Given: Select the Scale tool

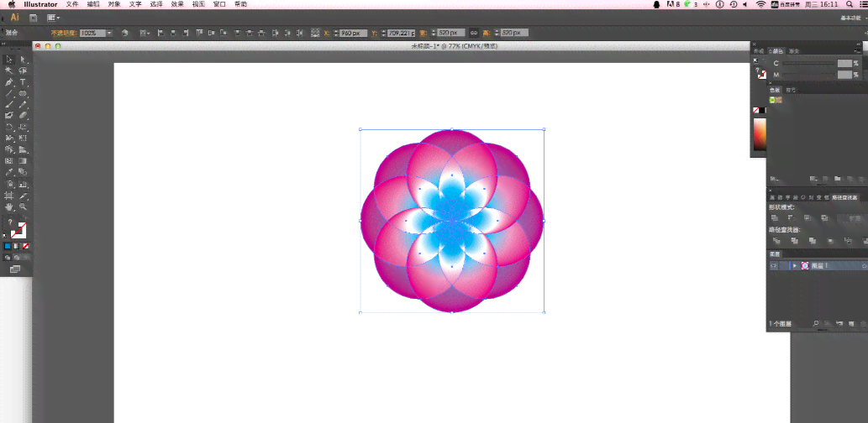Looking at the screenshot, I should (x=24, y=128).
